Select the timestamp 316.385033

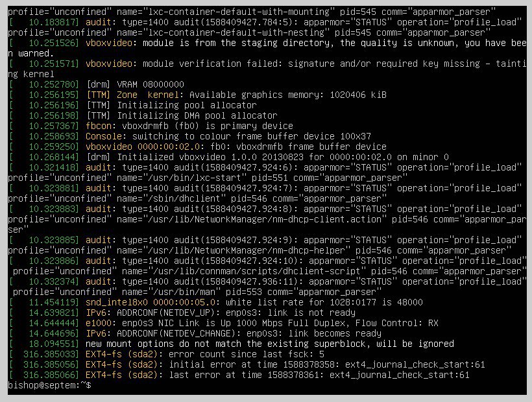click(49, 354)
